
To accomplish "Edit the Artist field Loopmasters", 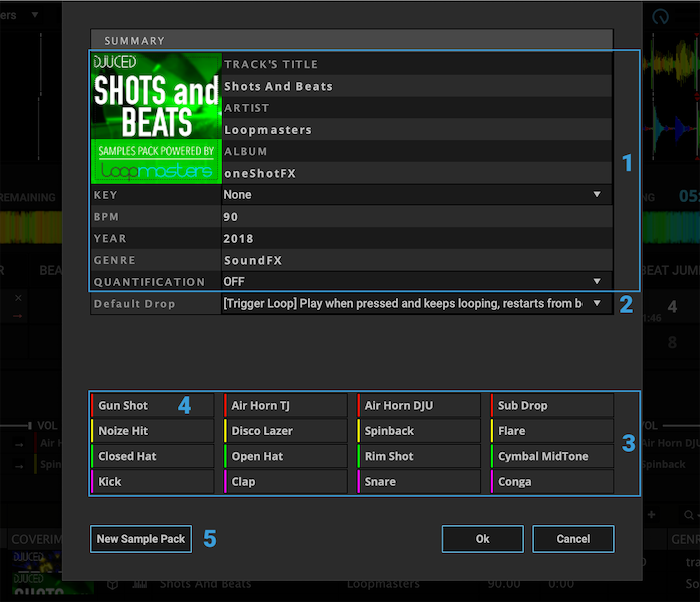I will coord(415,130).
